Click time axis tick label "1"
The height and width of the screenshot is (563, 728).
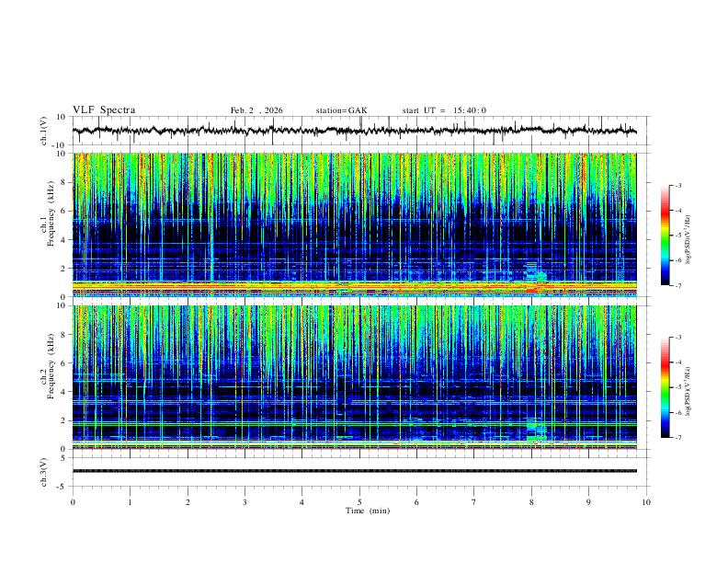pos(130,502)
